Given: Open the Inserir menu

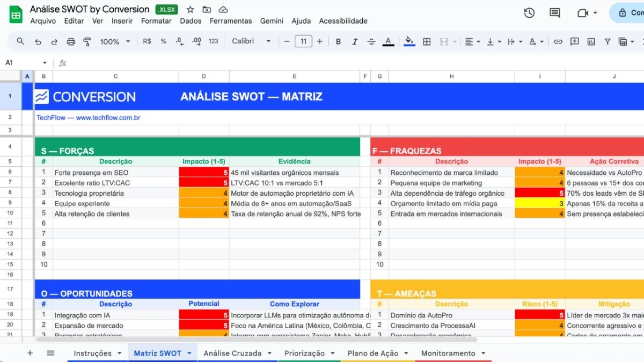Looking at the screenshot, I should 122,21.
